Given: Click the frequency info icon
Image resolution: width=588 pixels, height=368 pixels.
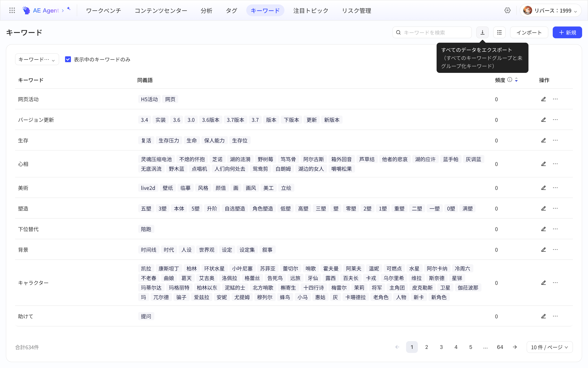Looking at the screenshot, I should [x=510, y=80].
